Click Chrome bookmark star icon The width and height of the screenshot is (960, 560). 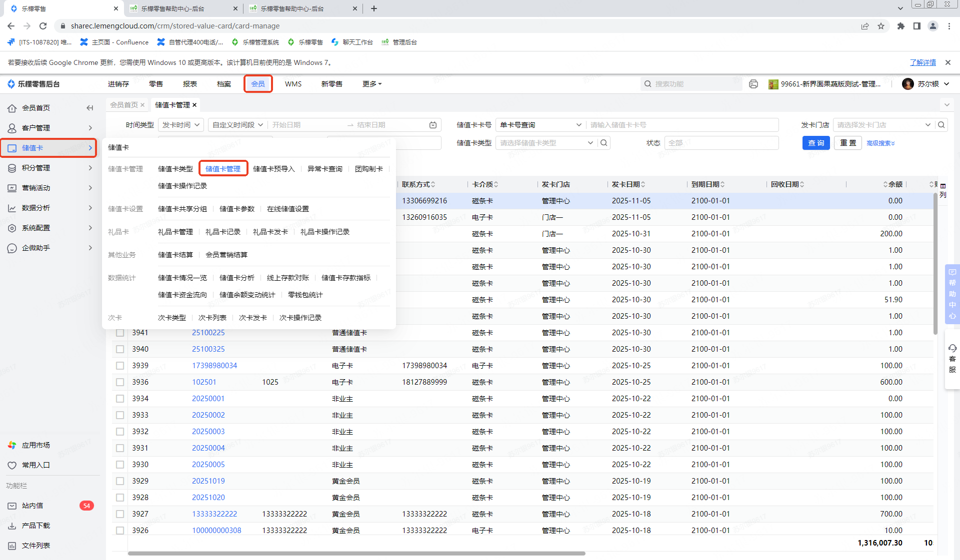click(881, 26)
